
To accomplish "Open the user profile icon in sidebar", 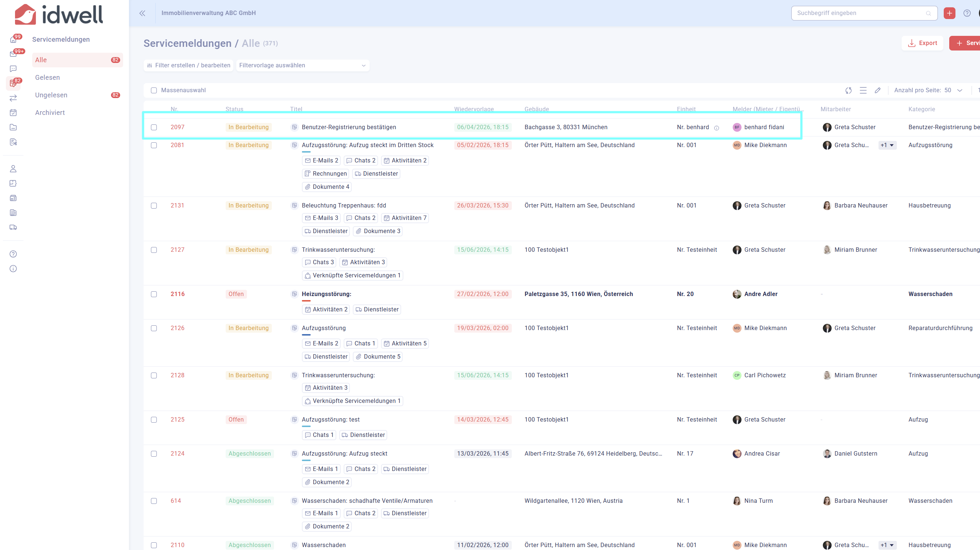I will click(13, 169).
